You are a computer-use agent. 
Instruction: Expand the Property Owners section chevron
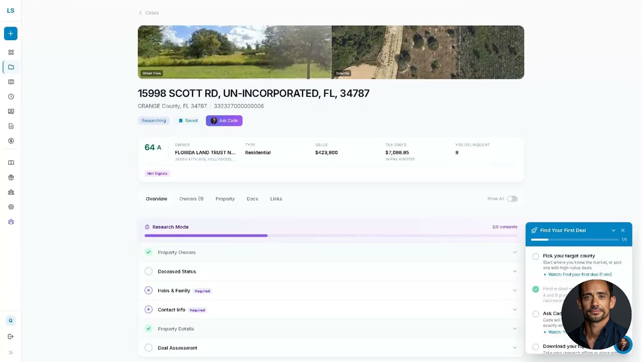[x=515, y=252]
